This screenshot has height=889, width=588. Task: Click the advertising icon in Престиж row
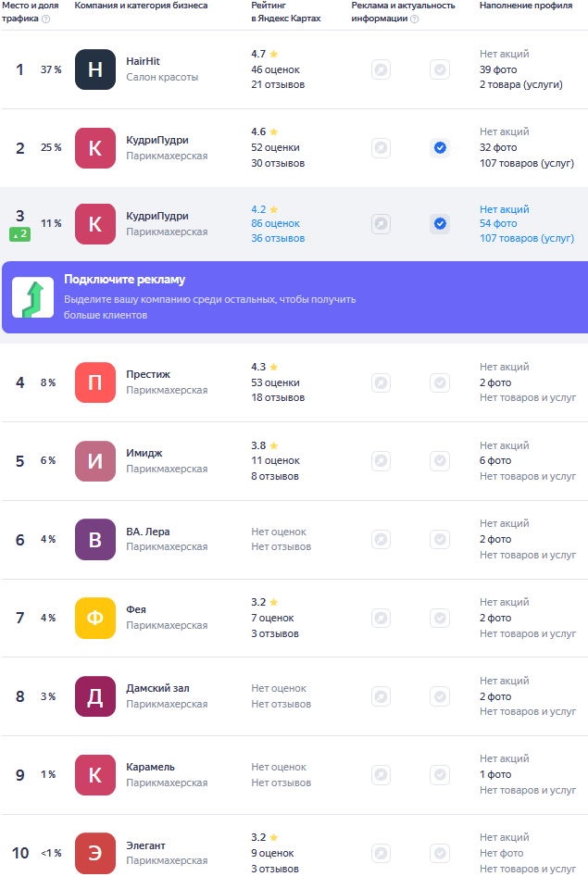pyautogui.click(x=381, y=382)
